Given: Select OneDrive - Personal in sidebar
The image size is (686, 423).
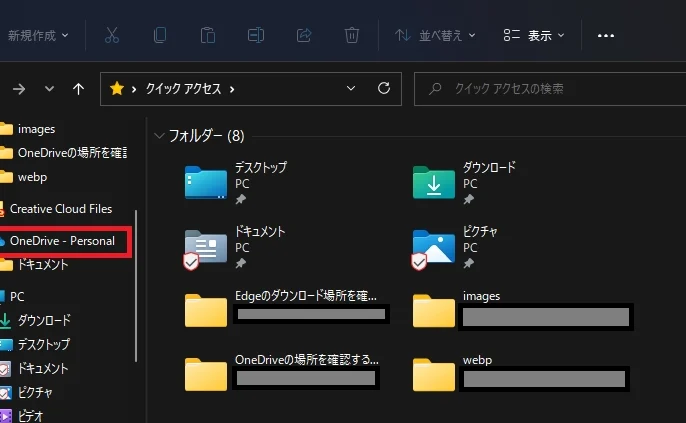Looking at the screenshot, I should pos(63,241).
